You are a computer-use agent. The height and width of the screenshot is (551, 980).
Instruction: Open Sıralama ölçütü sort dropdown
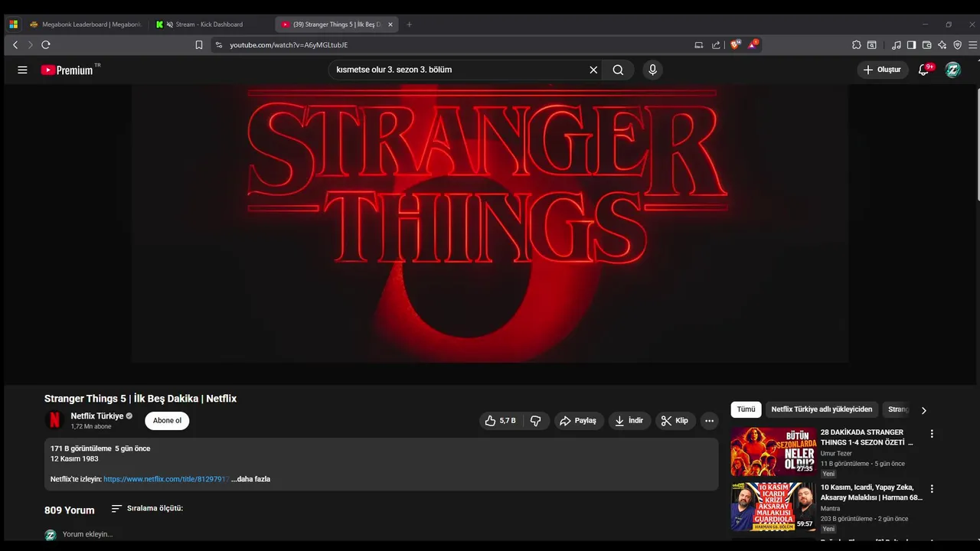147,508
